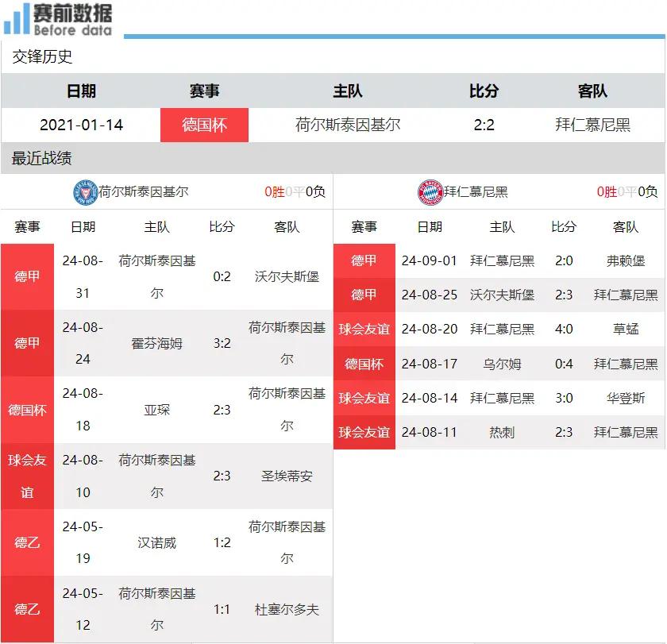Click the 杜塞尔多夫 away team cell
This screenshot has height=644, width=667.
tap(287, 610)
